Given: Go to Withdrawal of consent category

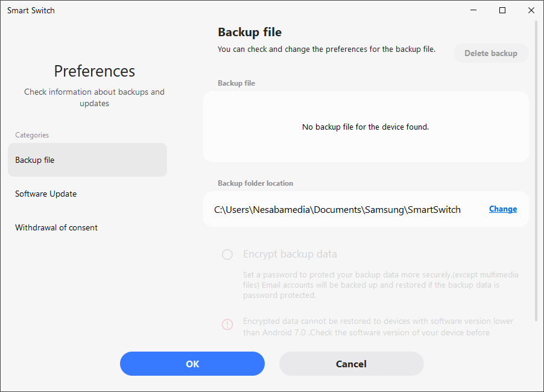Looking at the screenshot, I should coord(56,227).
